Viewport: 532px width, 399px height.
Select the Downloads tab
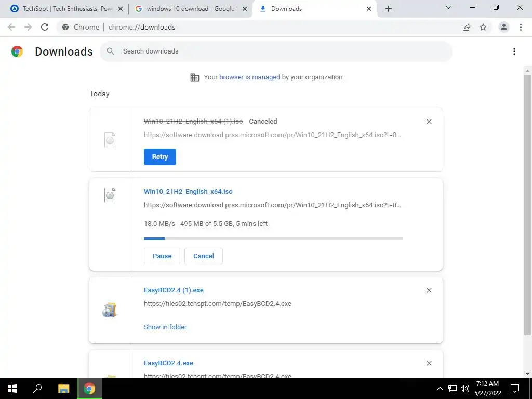(x=314, y=9)
